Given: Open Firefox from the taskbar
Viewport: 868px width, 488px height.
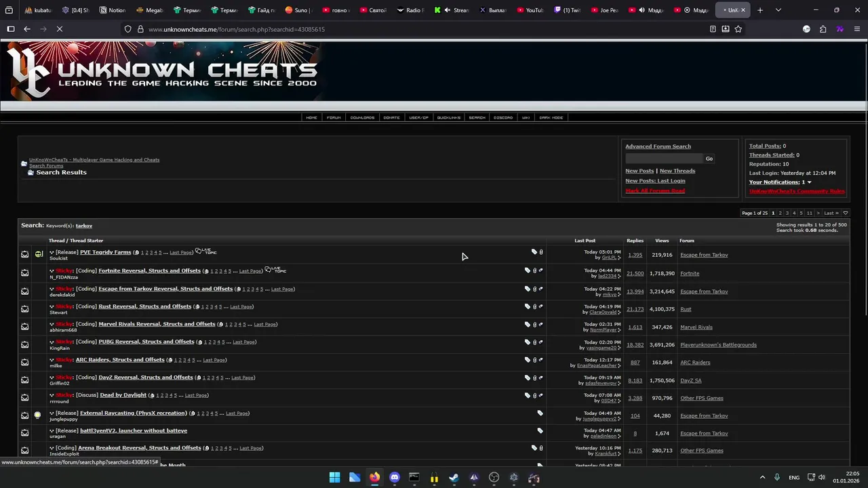Looking at the screenshot, I should pos(374,477).
